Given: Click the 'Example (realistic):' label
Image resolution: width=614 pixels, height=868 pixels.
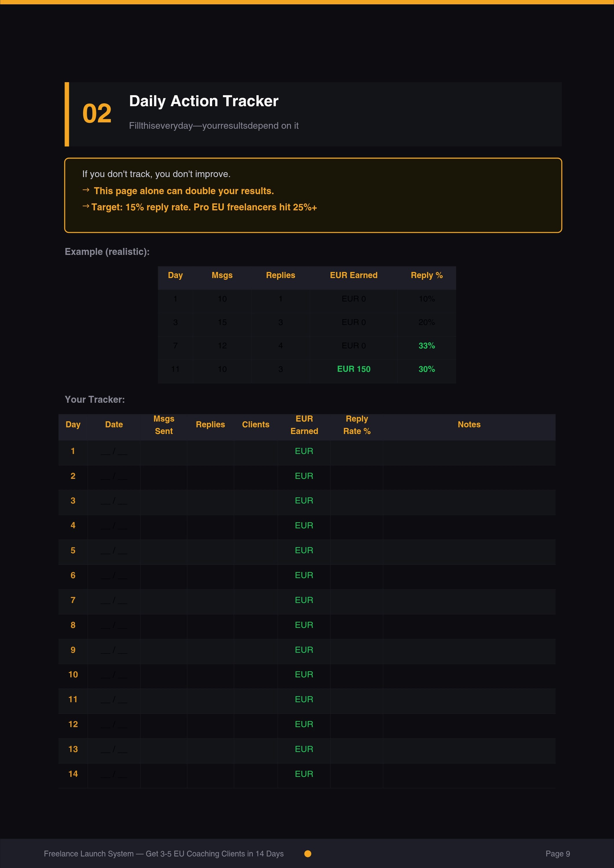Looking at the screenshot, I should tap(107, 251).
